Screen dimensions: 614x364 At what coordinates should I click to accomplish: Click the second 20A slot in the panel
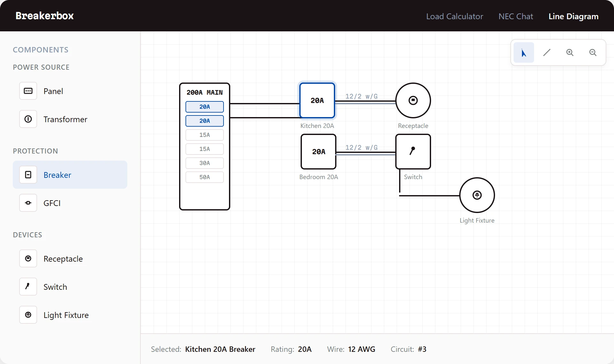pyautogui.click(x=205, y=121)
